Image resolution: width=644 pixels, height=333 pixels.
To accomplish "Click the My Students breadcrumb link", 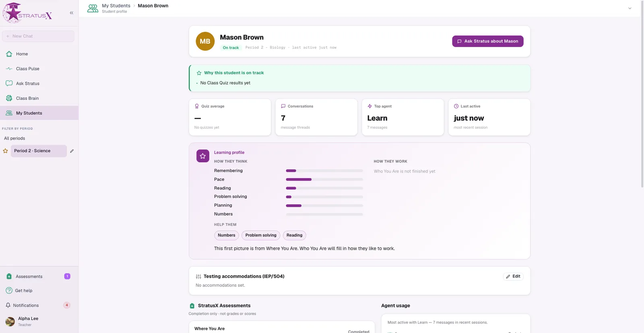I will (116, 6).
